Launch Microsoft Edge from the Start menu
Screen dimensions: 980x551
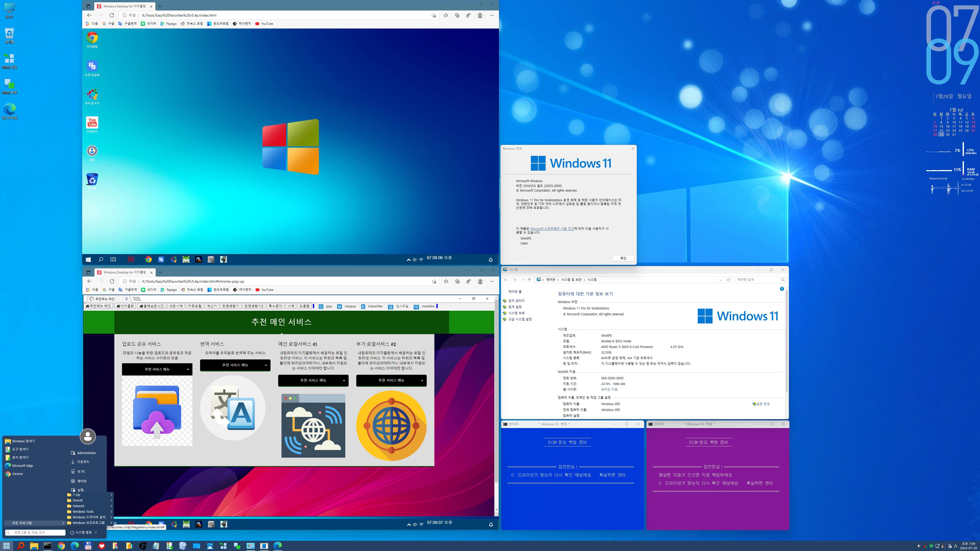19,466
